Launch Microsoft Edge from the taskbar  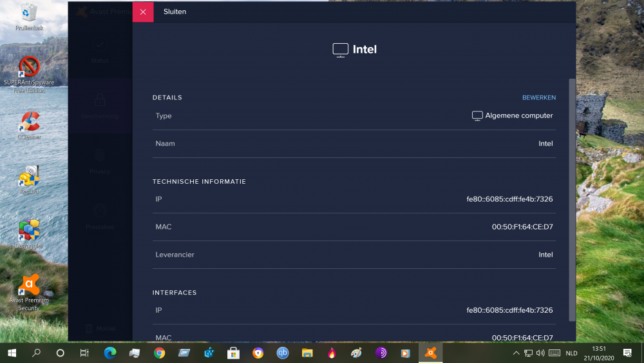pos(110,353)
